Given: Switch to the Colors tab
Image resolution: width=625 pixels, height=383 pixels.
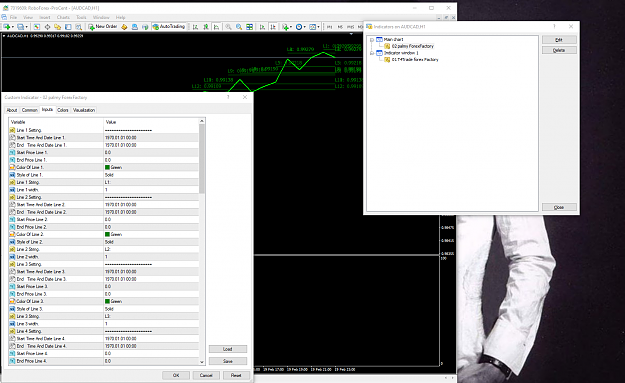Looking at the screenshot, I should (63, 110).
